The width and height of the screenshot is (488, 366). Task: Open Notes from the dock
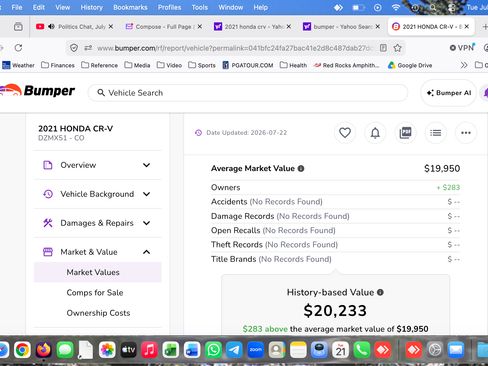coord(298,350)
